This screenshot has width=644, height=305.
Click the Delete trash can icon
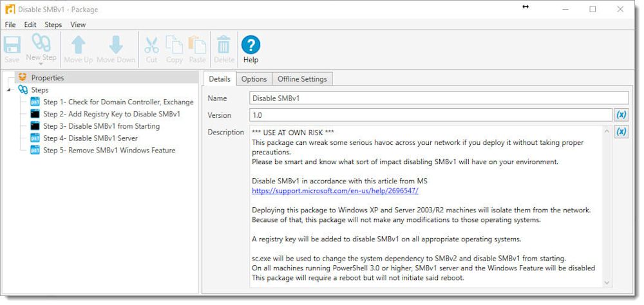point(224,45)
